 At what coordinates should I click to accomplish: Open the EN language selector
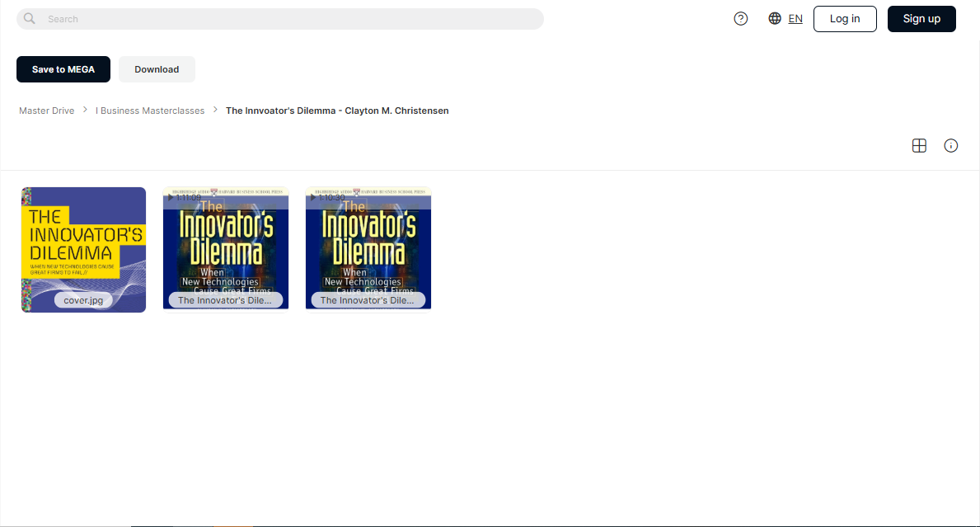point(795,19)
